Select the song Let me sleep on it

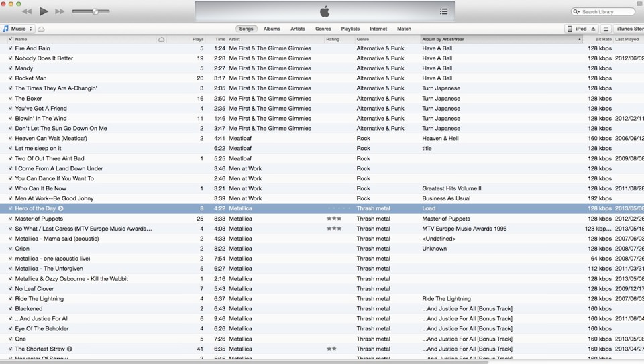click(x=38, y=149)
